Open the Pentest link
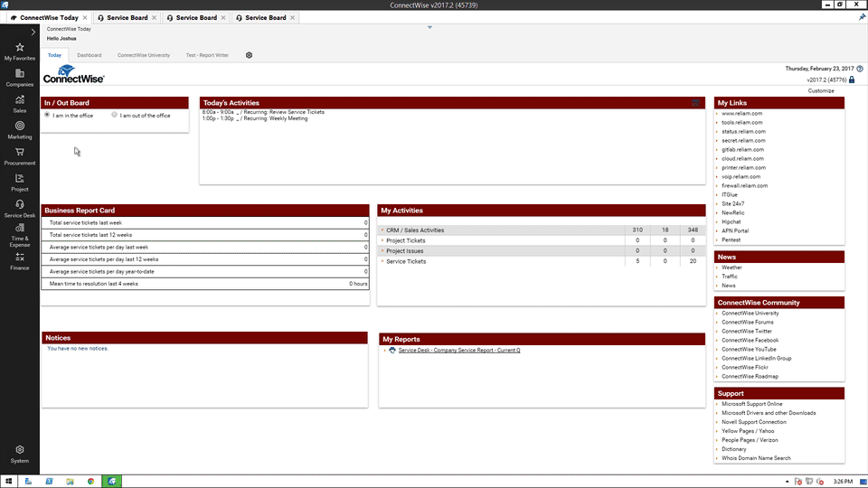The width and height of the screenshot is (868, 488). [731, 240]
